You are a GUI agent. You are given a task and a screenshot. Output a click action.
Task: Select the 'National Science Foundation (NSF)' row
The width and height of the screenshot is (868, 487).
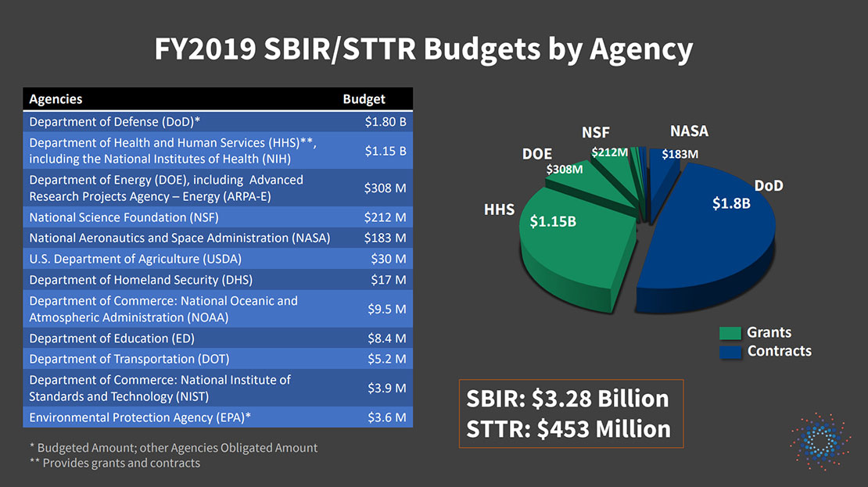click(217, 217)
